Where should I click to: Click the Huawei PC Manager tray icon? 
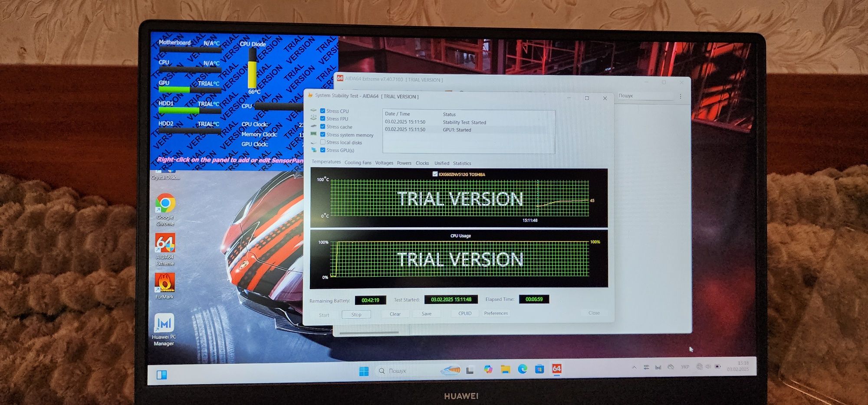point(658,367)
